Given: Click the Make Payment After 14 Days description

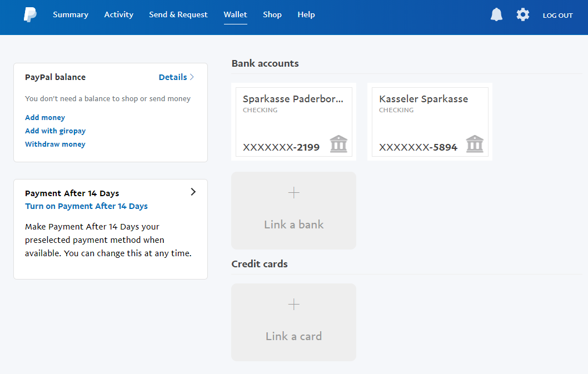Looking at the screenshot, I should coord(108,240).
